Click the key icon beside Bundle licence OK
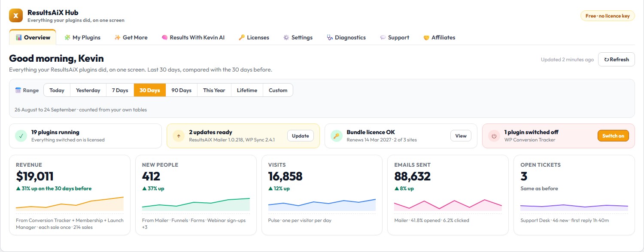Image resolution: width=644 pixels, height=252 pixels. point(336,136)
